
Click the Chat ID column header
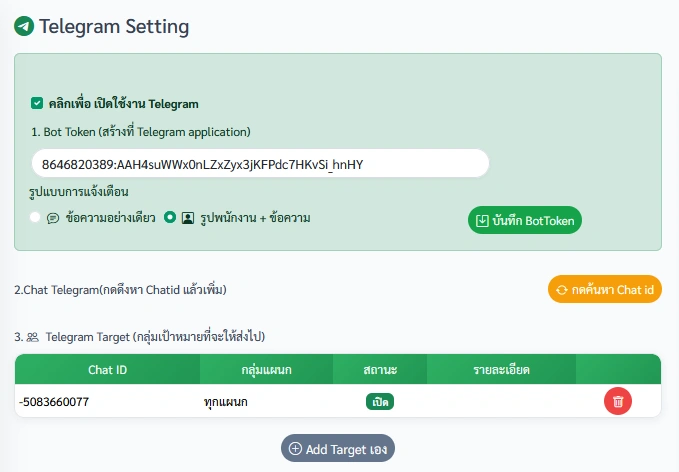click(107, 369)
